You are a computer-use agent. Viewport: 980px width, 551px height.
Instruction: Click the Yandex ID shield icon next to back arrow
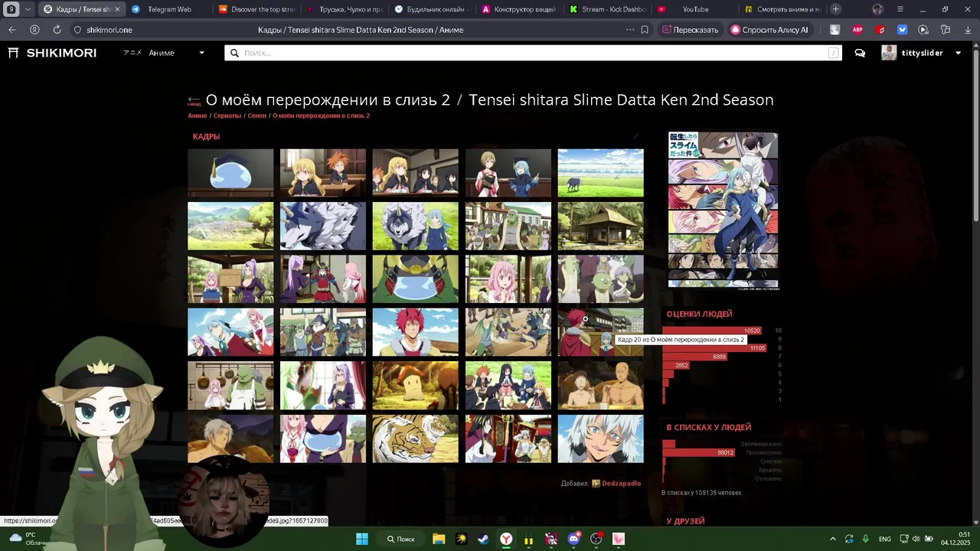click(x=34, y=30)
